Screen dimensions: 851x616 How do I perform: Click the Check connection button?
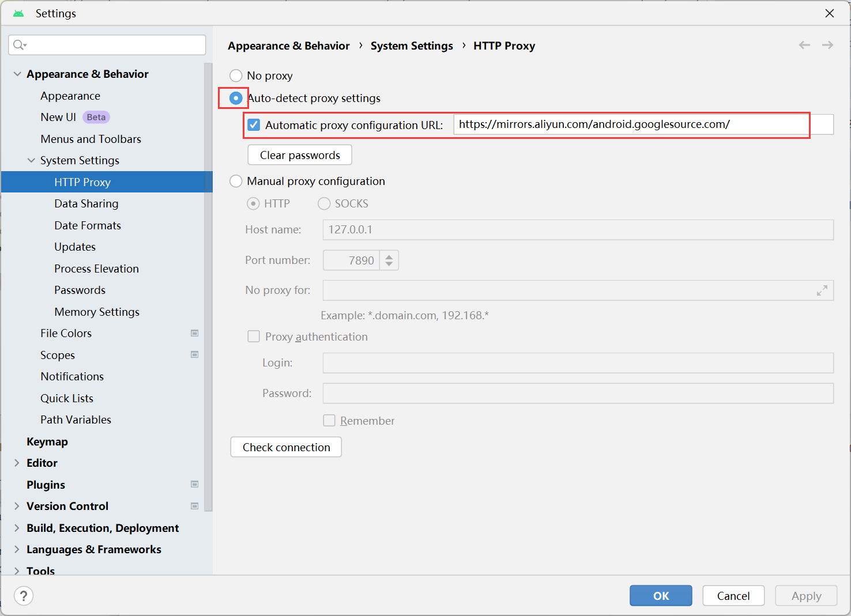pyautogui.click(x=286, y=447)
